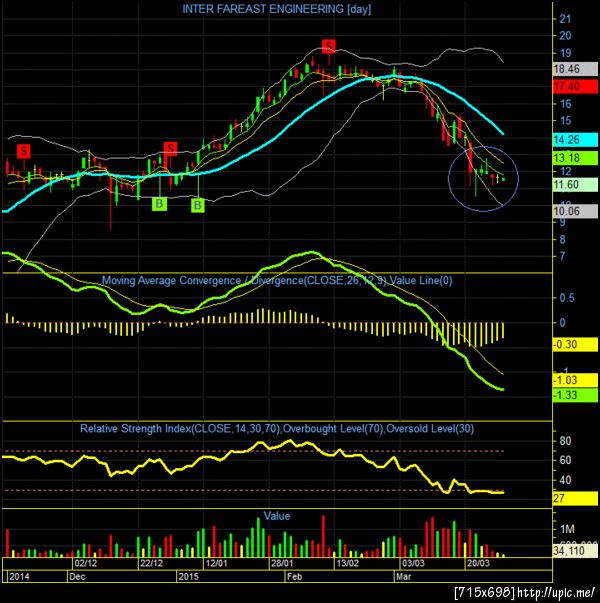The height and width of the screenshot is (603, 600).
Task: Click the Relative Strength Index indicator title
Action: [x=277, y=428]
